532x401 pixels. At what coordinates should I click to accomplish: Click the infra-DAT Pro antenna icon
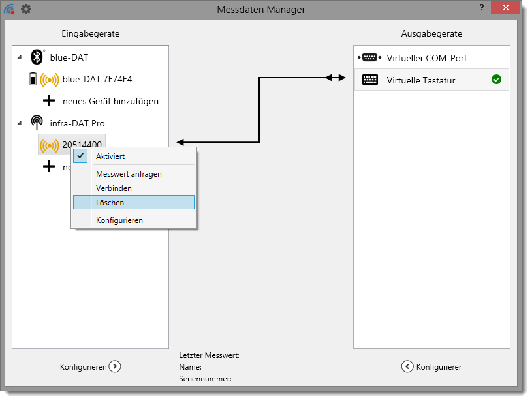pos(37,123)
